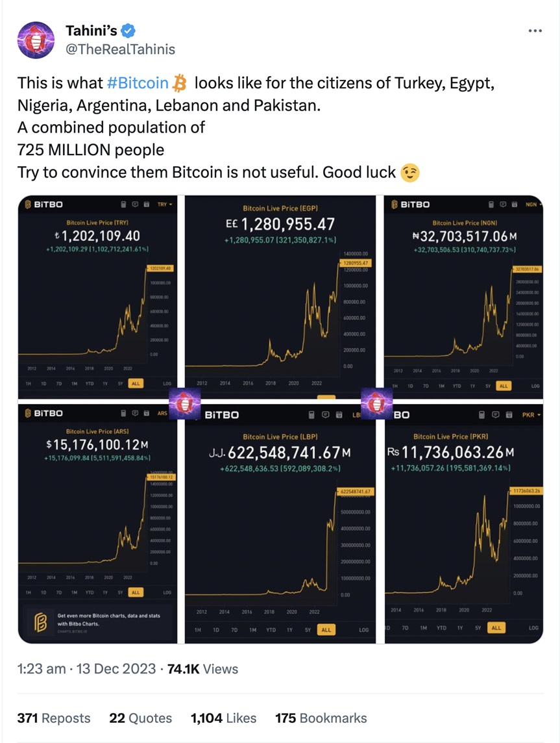Viewport: 560px width, 743px height.
Task: Select the 1Y range on LBP chart
Action: 289,630
